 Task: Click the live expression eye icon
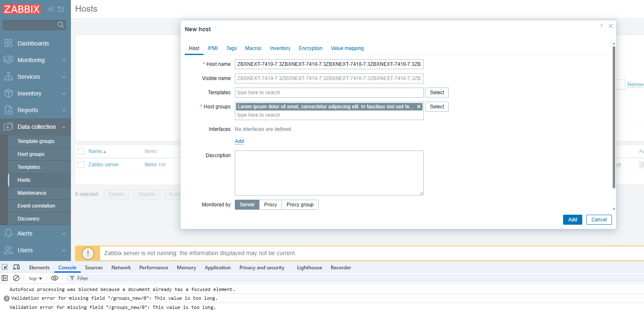coord(55,278)
